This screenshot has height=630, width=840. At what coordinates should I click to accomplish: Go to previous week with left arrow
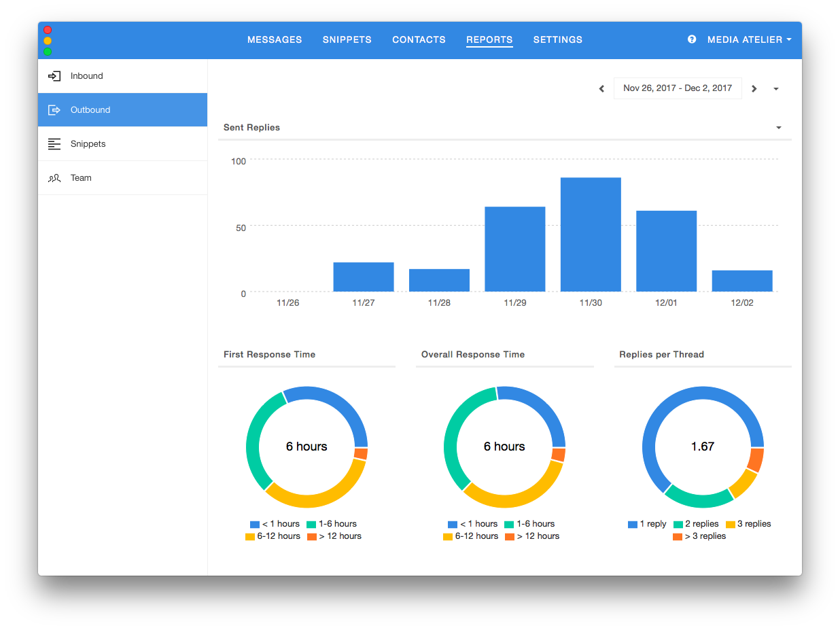(x=601, y=89)
